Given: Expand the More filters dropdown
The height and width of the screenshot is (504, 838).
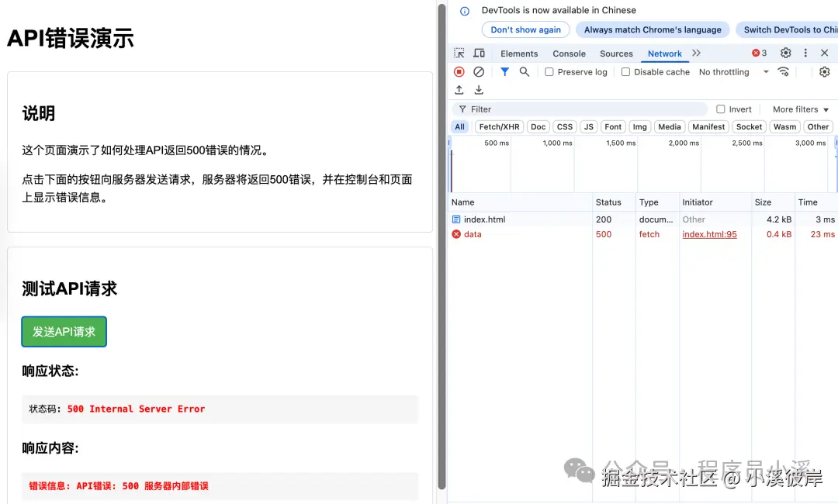Looking at the screenshot, I should point(801,109).
